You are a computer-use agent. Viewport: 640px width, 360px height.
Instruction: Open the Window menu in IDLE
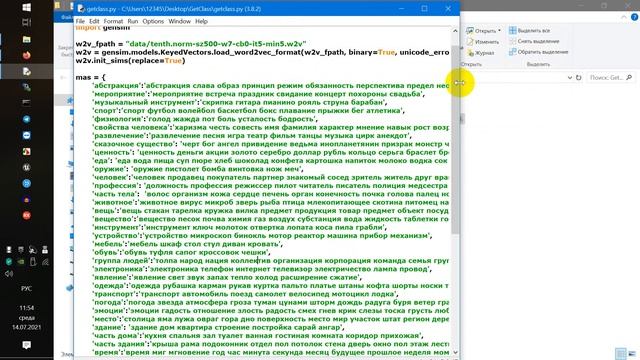pyautogui.click(x=180, y=21)
